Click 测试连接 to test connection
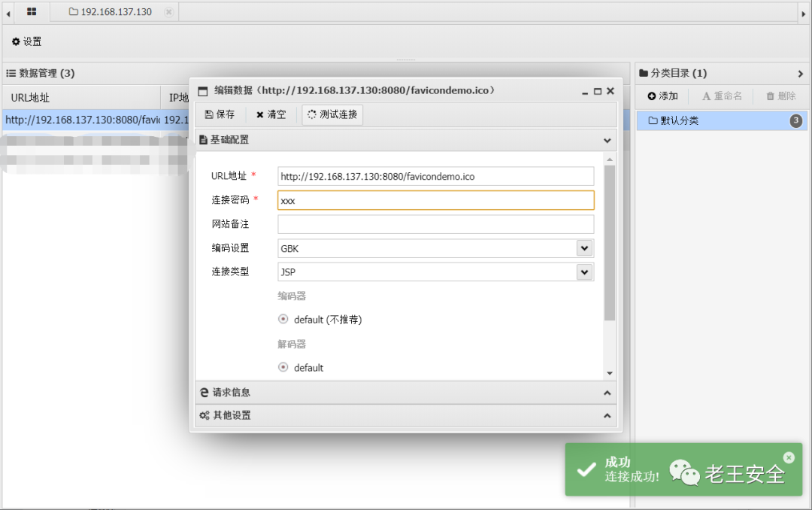 (x=332, y=114)
